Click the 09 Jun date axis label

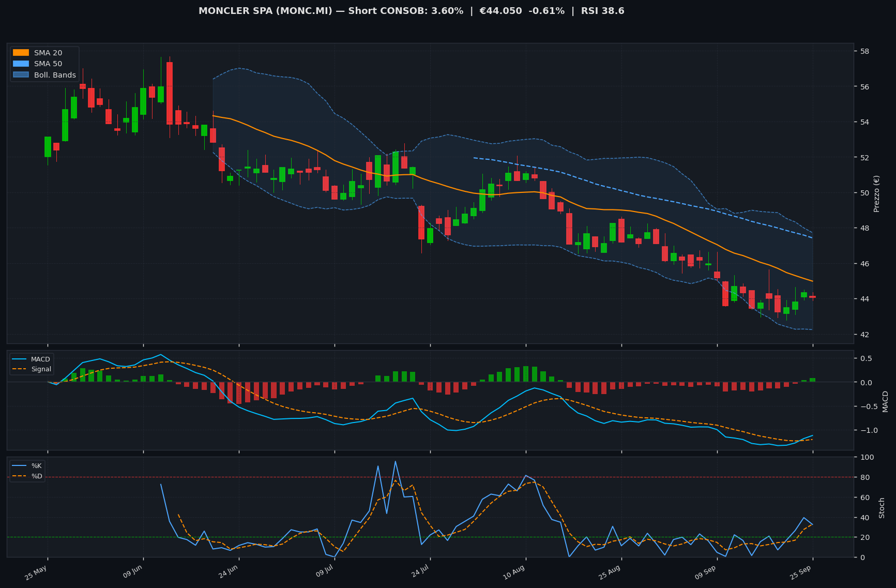coord(132,573)
